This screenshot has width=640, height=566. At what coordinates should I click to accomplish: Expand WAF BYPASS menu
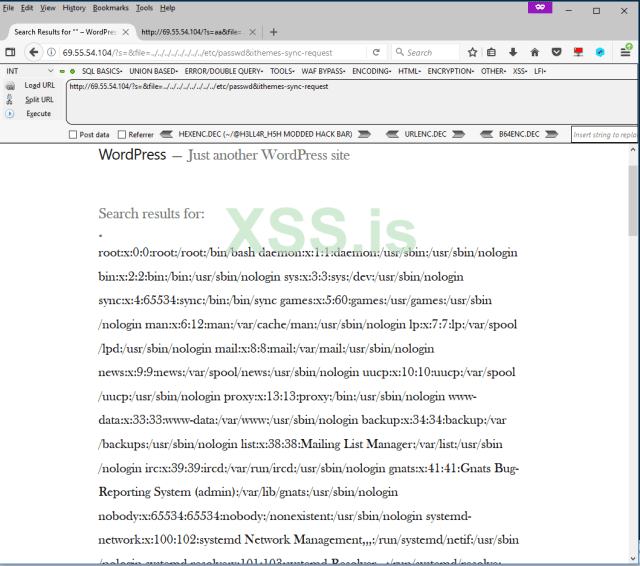pyautogui.click(x=323, y=71)
